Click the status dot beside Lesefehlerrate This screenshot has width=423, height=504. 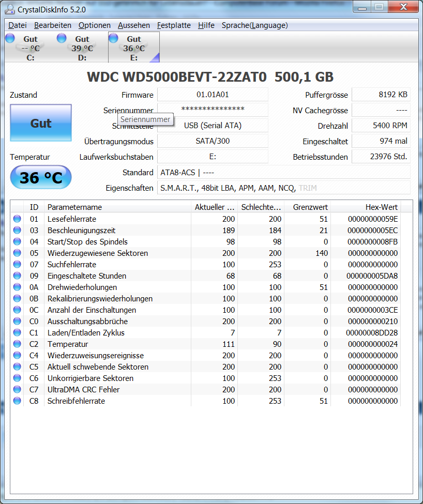[17, 219]
